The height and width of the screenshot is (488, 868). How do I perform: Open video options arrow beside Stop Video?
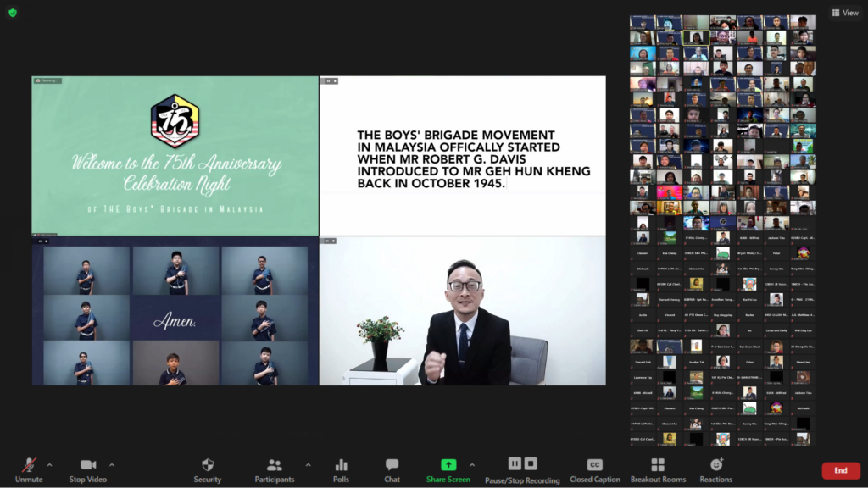coord(112,464)
